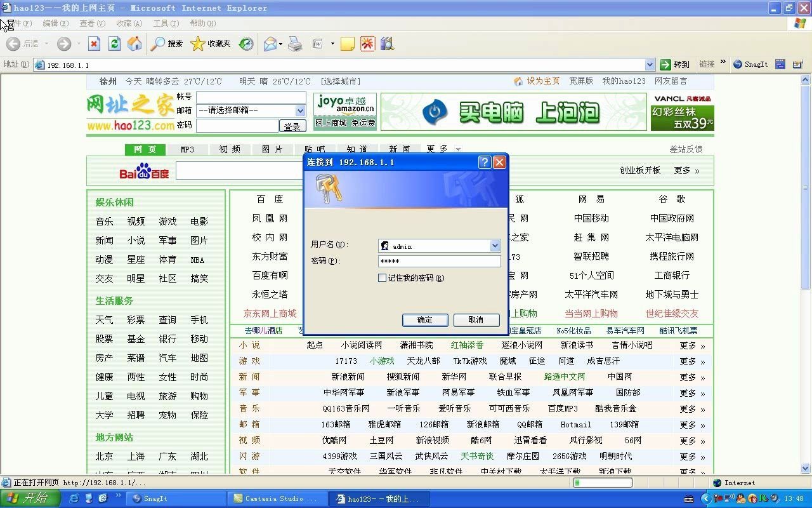Open the 用户名 dropdown arrow
The image size is (812, 508).
[x=495, y=246]
